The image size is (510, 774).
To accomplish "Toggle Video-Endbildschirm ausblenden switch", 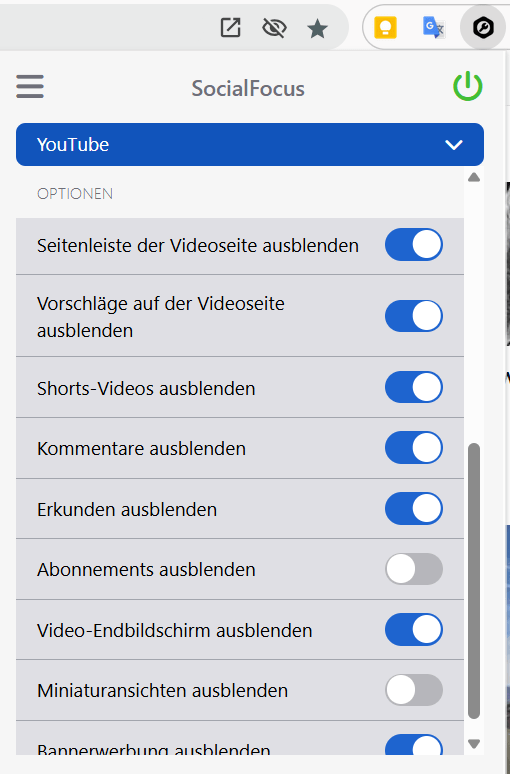I will click(414, 630).
